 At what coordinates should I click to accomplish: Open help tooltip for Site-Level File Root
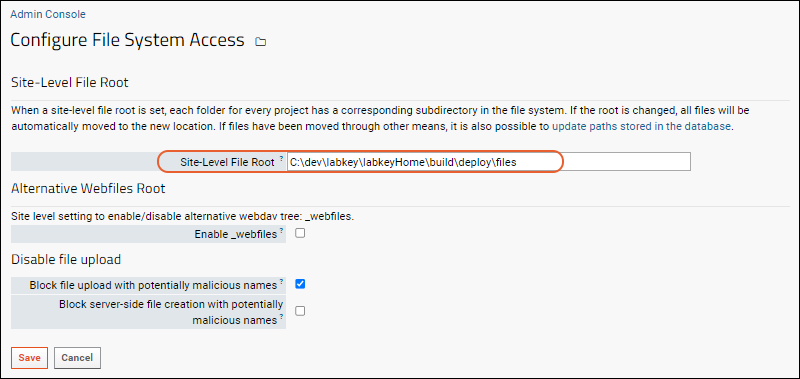[x=281, y=159]
